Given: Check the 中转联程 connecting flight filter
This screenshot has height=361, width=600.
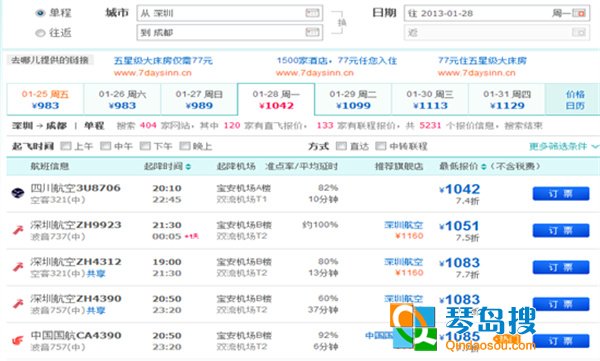Looking at the screenshot, I should click(x=381, y=146).
